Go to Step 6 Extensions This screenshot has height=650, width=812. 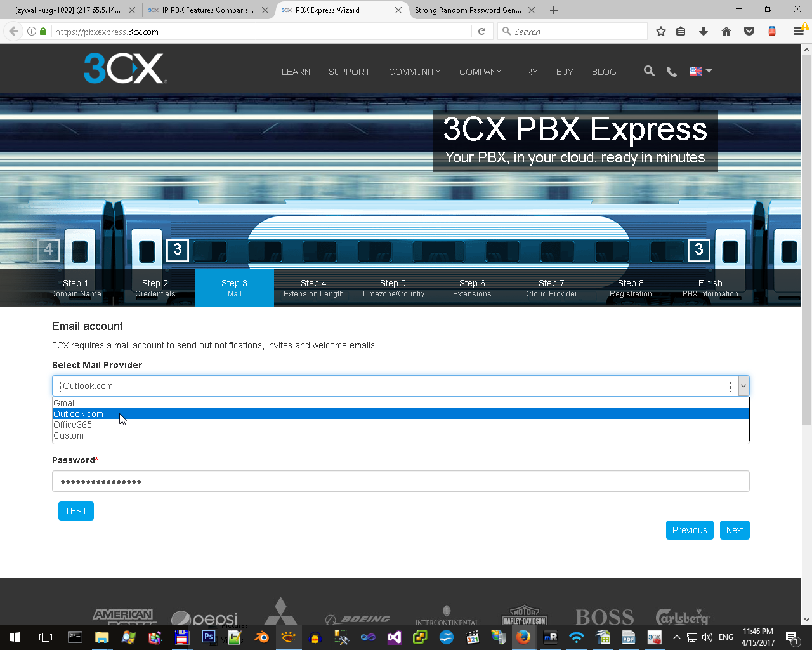[x=472, y=288]
